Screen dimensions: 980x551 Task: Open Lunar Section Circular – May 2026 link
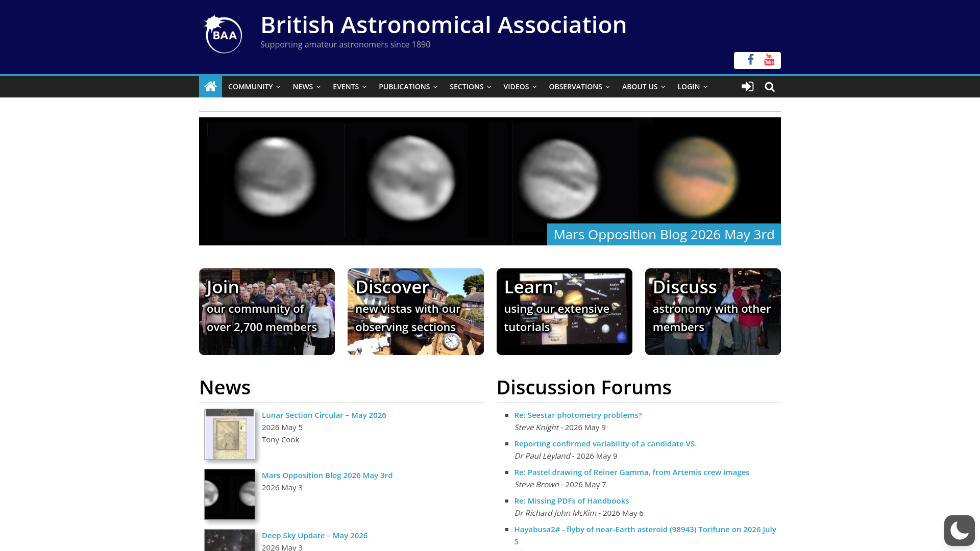tap(324, 415)
